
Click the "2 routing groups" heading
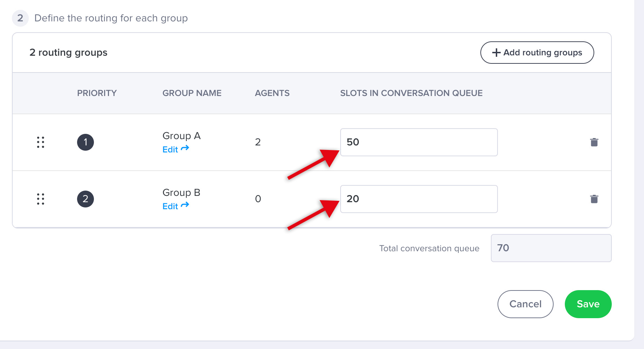pyautogui.click(x=68, y=53)
